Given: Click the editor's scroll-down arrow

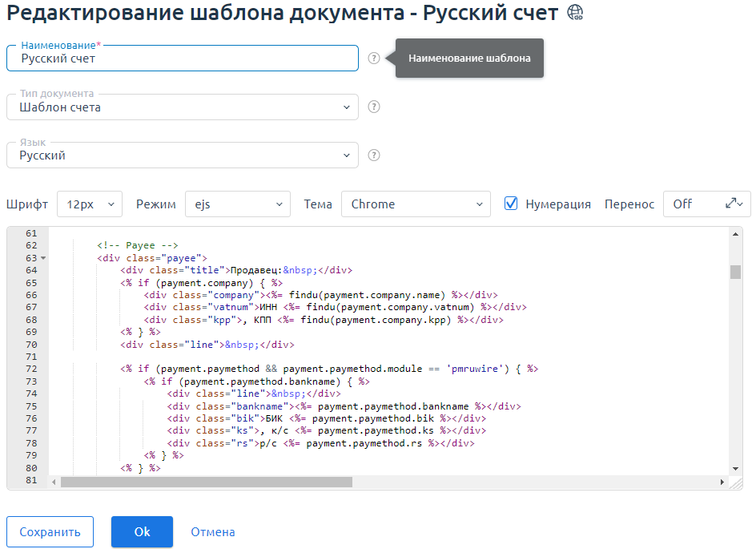Looking at the screenshot, I should (x=735, y=469).
